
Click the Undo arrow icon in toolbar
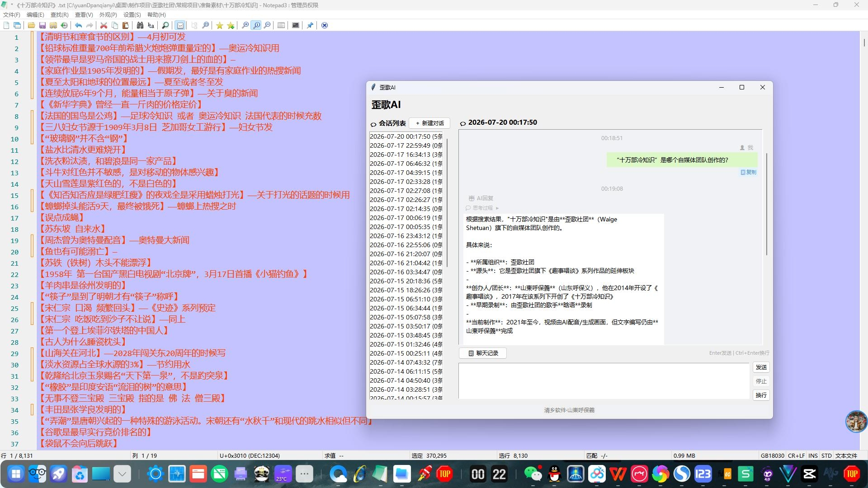pos(78,25)
